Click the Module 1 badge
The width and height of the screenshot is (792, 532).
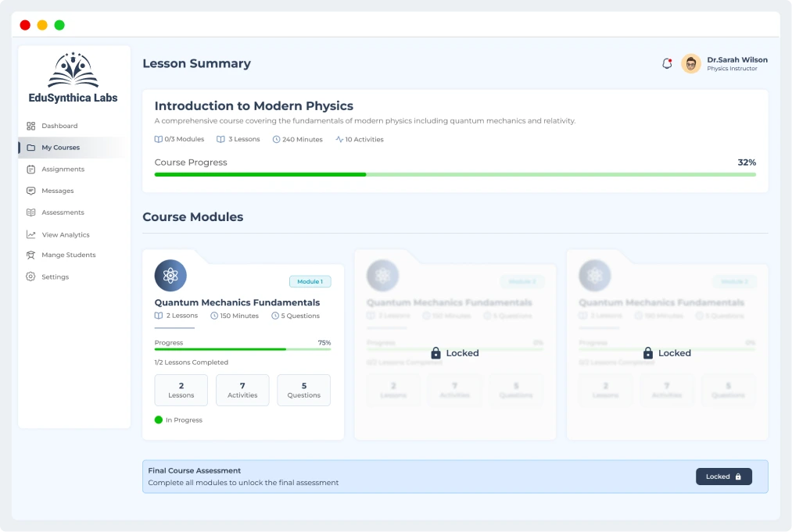[x=310, y=281]
